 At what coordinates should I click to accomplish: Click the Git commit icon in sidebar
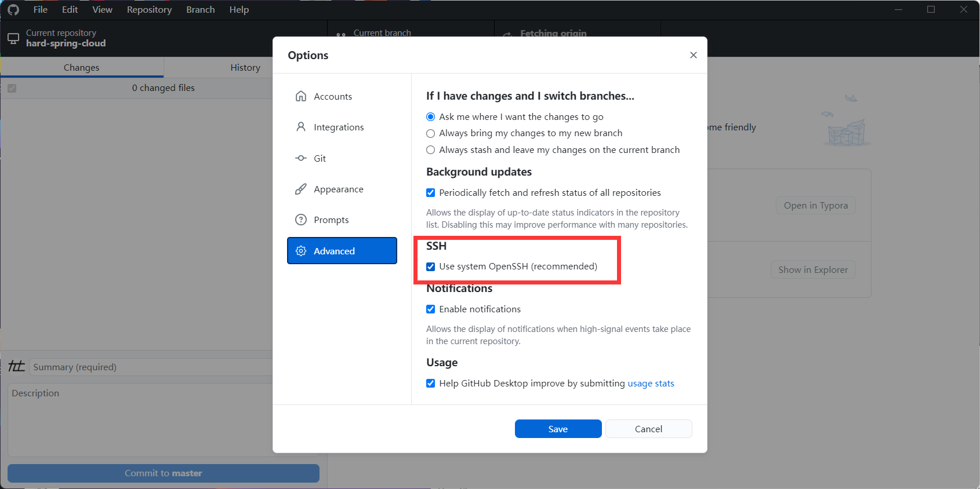(300, 158)
